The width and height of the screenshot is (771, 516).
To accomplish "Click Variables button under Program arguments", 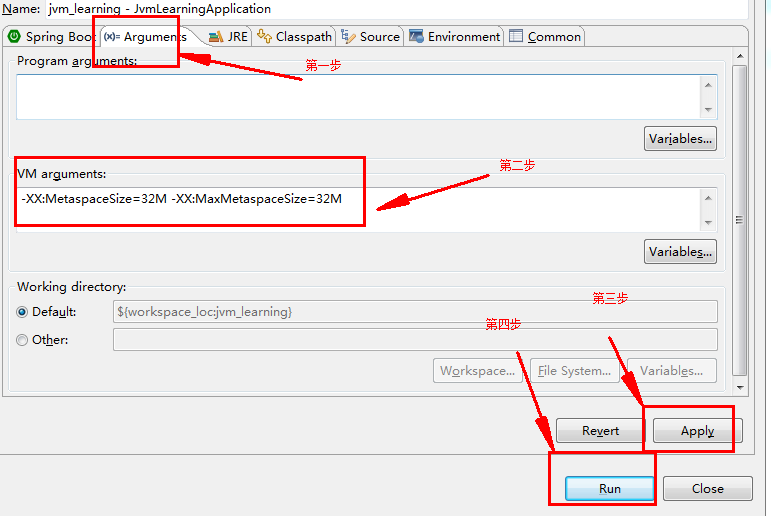I will click(x=681, y=139).
